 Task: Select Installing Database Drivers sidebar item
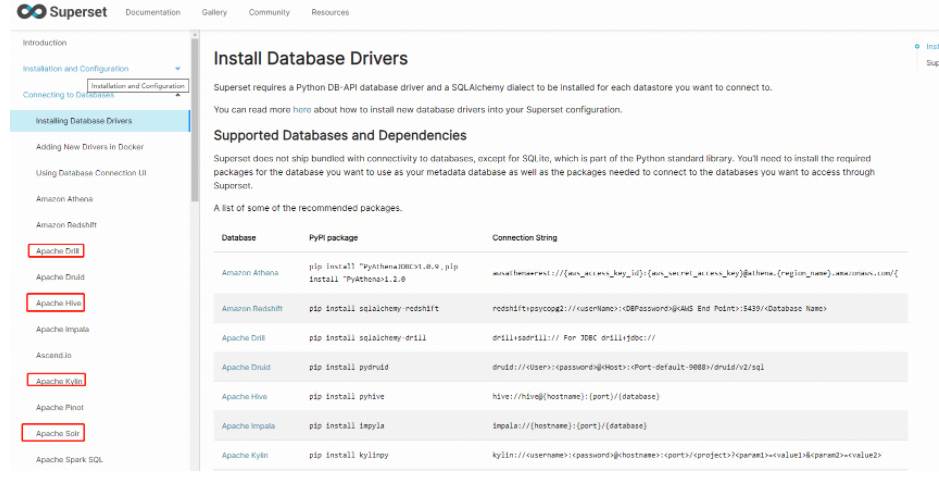100,121
